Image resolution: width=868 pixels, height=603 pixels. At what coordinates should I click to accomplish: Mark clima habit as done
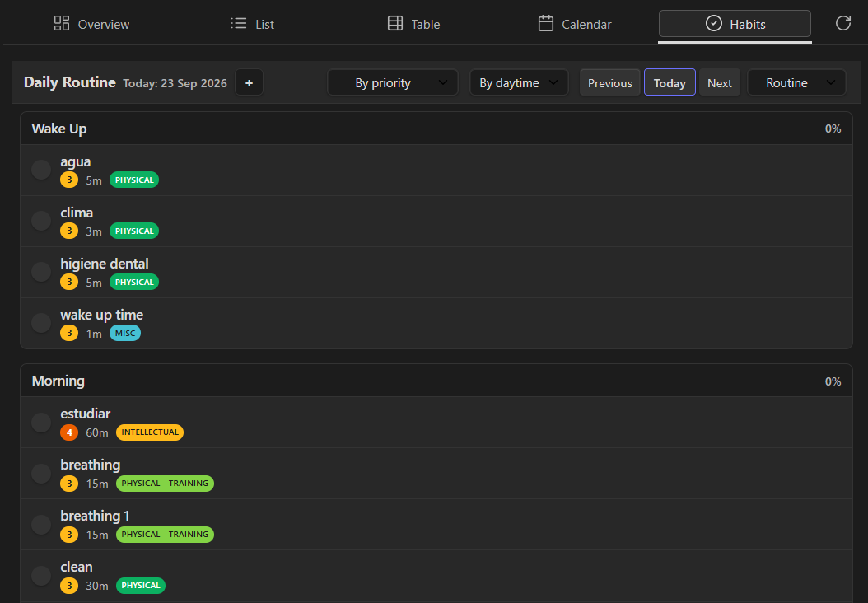[x=41, y=221]
